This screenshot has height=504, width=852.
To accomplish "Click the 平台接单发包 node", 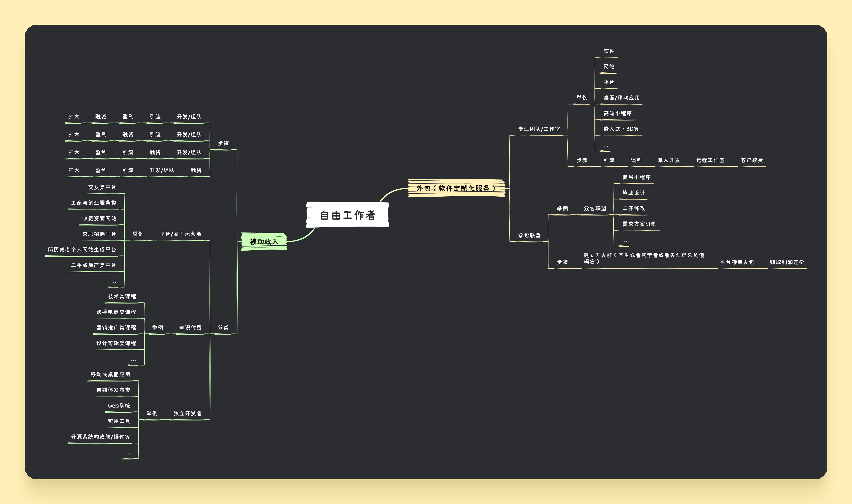I will tap(737, 262).
